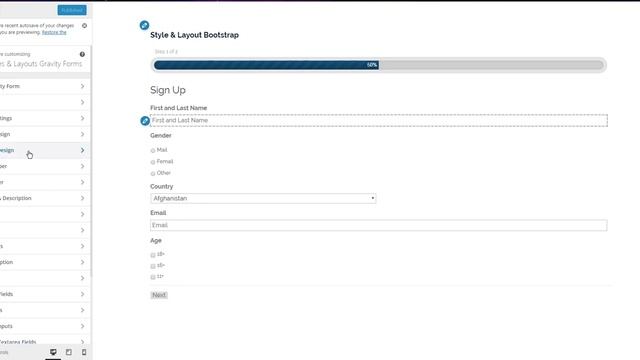This screenshot has height=360, width=640.
Task: Tick the 18+ Age checkbox
Action: (x=153, y=255)
